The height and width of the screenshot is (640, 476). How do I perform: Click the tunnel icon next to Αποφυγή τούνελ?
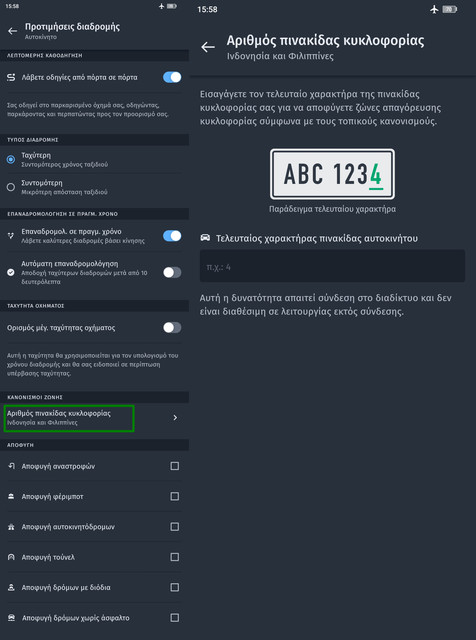(x=11, y=557)
